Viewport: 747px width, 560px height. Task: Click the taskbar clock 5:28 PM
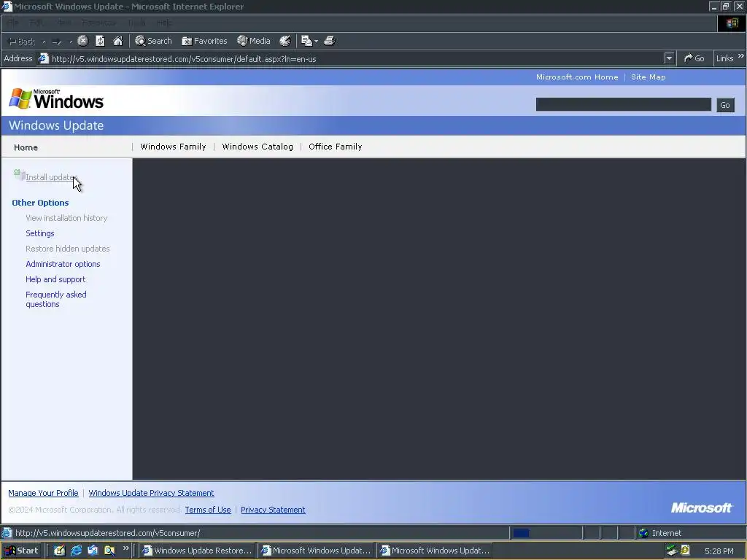tap(719, 551)
